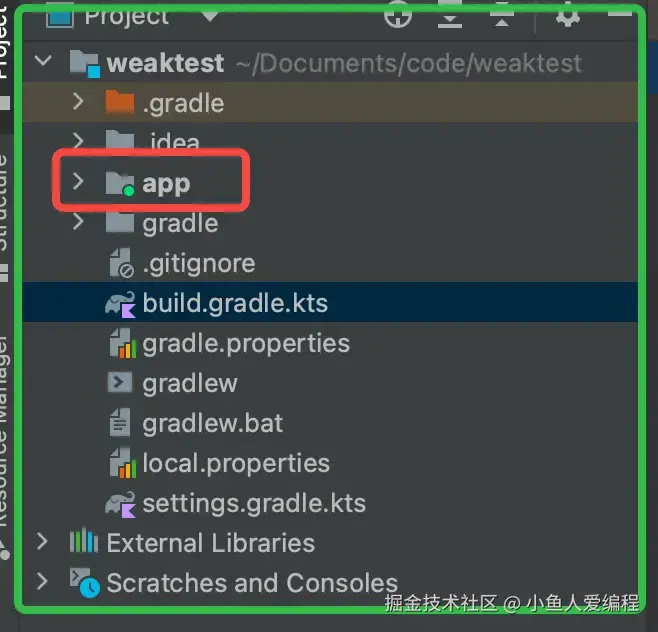Image resolution: width=658 pixels, height=632 pixels.
Task: Click the Select Opened File target icon
Action: coord(398,15)
